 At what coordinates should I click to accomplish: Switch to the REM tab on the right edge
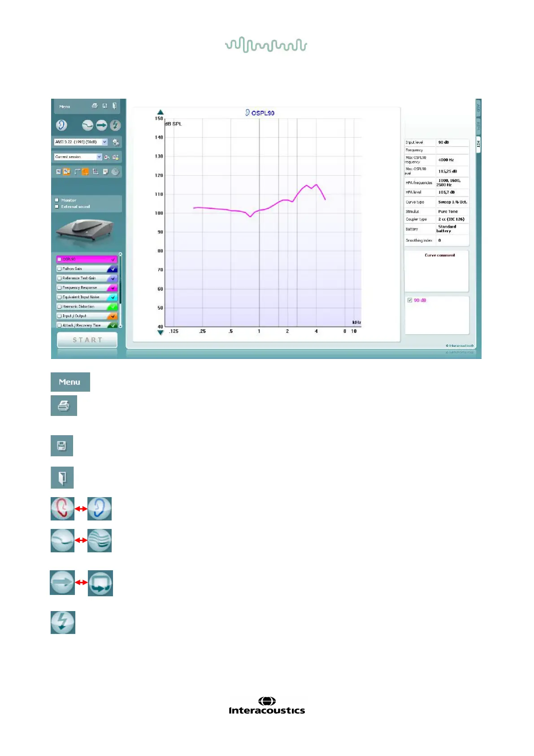click(478, 127)
